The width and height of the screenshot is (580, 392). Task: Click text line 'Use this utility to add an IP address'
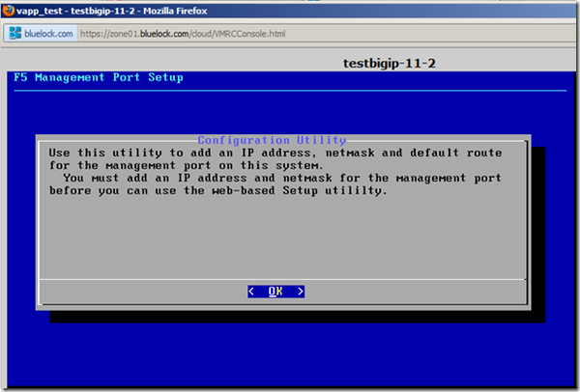[182, 153]
